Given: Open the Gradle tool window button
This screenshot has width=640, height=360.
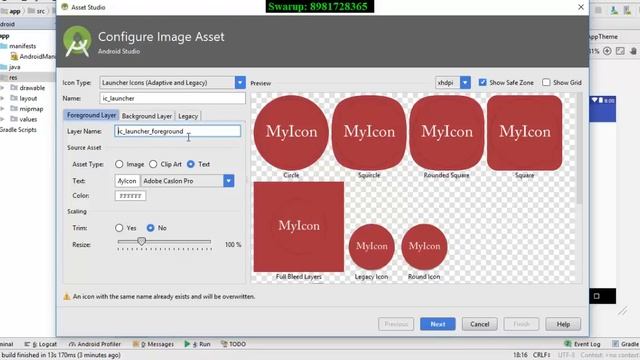Looking at the screenshot, I should coord(626,344).
